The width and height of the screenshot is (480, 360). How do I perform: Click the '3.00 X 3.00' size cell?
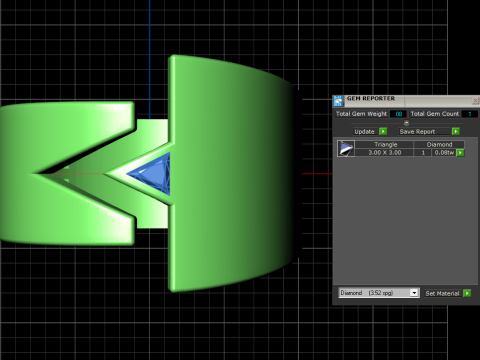pos(385,153)
